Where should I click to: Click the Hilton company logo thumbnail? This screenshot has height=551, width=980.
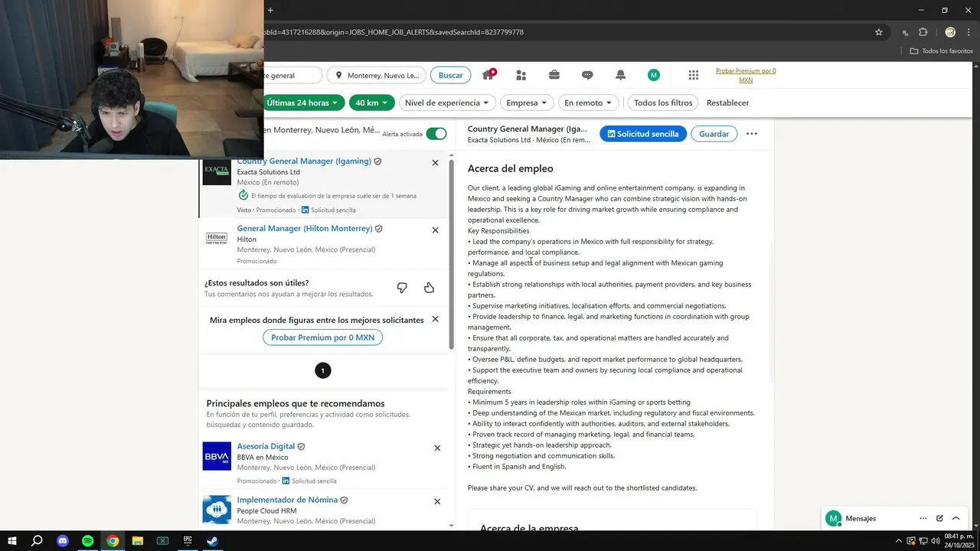click(217, 239)
